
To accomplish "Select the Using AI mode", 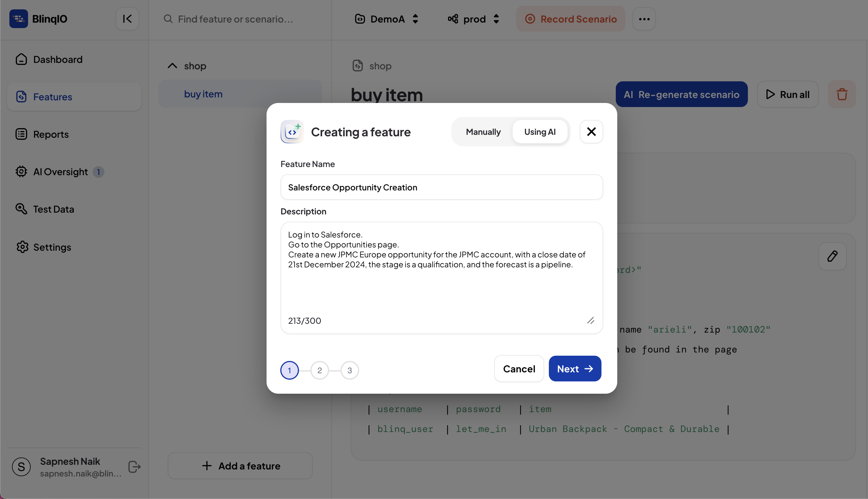I will tap(540, 132).
